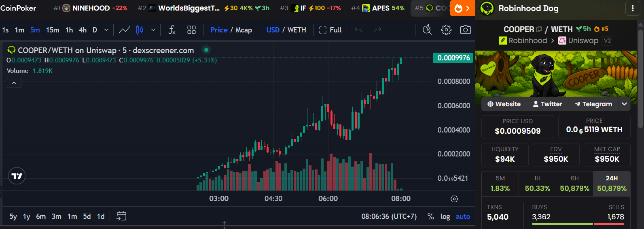Image resolution: width=644 pixels, height=229 pixels.
Task: Set chart range to 1d
Action: tap(101, 216)
